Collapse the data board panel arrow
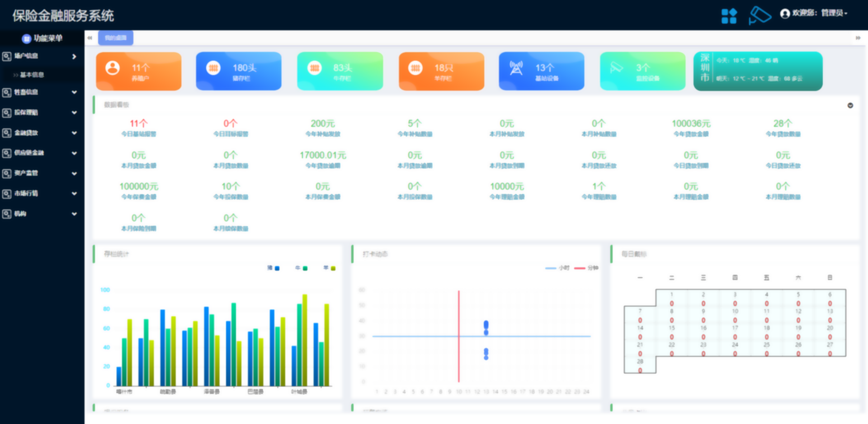 (x=850, y=105)
